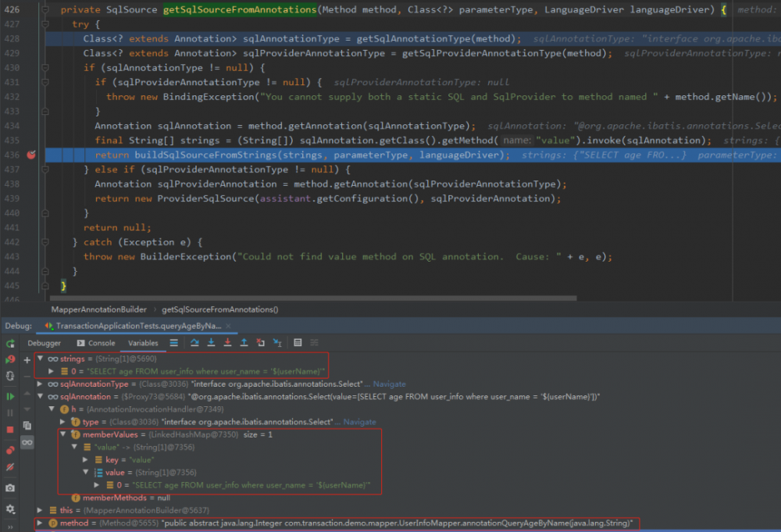781x532 pixels.
Task: Rerun the debug session
Action: [10, 343]
